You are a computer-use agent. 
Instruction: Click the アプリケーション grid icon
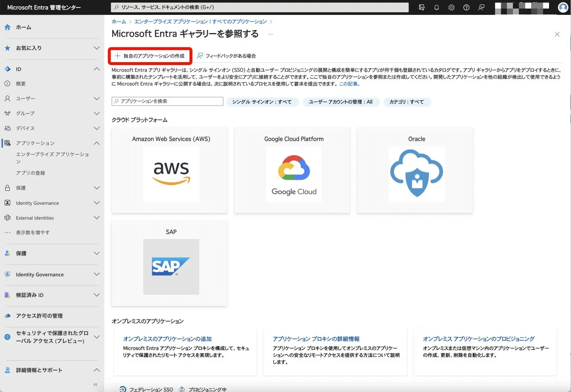click(x=7, y=143)
